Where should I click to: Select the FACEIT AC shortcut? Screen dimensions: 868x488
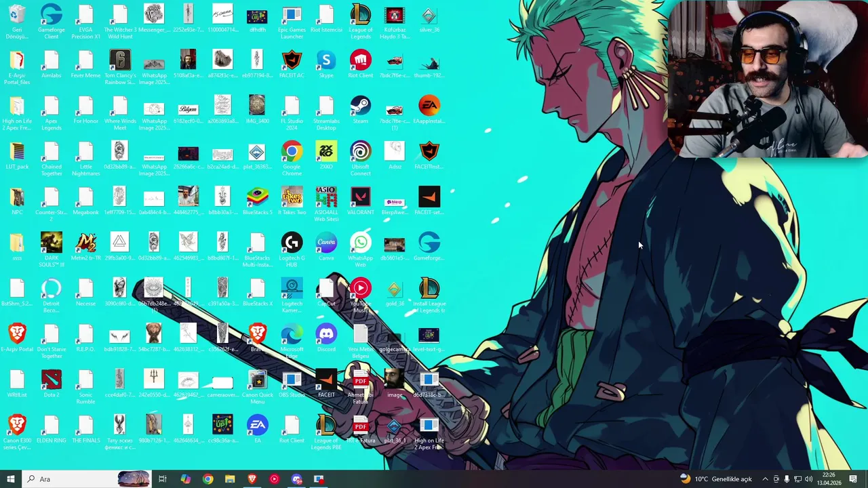pyautogui.click(x=292, y=64)
